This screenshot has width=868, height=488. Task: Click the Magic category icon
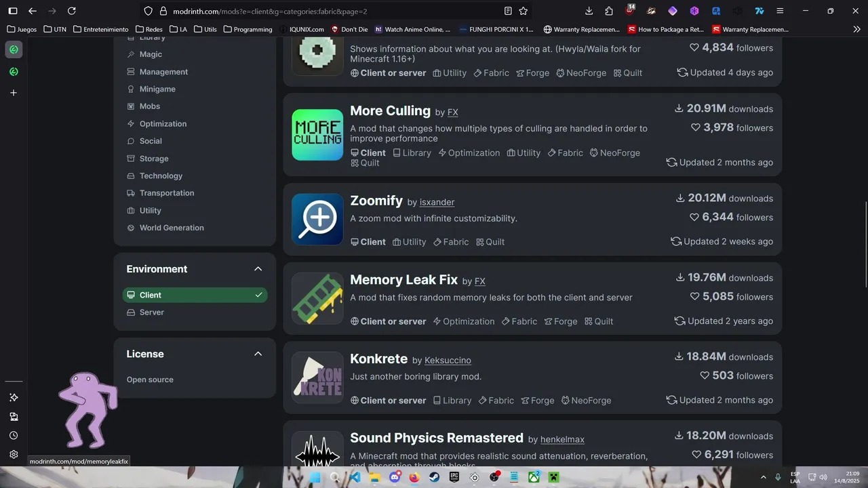click(x=131, y=54)
